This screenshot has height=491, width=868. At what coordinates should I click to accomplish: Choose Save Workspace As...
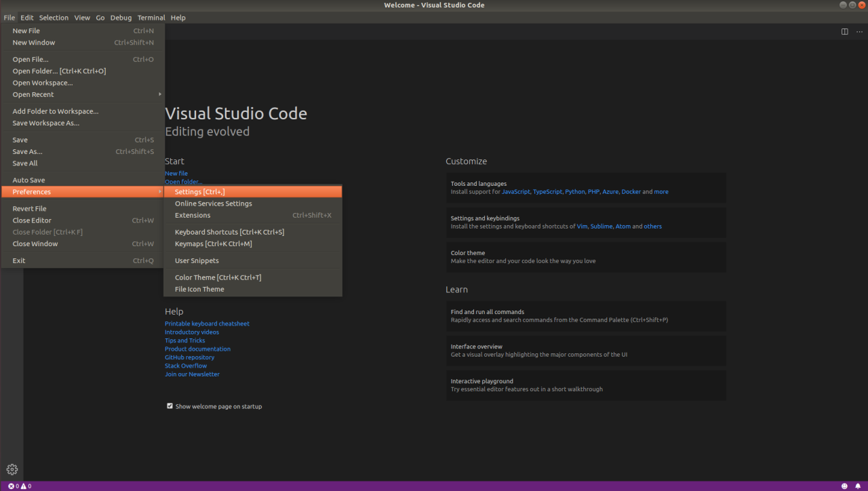pos(83,123)
